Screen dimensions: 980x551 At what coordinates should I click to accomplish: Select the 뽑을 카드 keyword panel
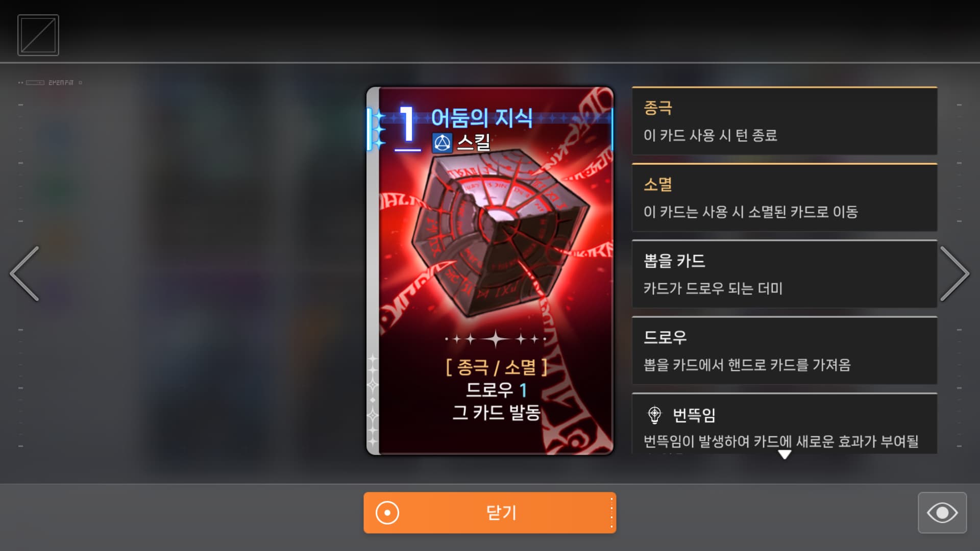tap(785, 274)
